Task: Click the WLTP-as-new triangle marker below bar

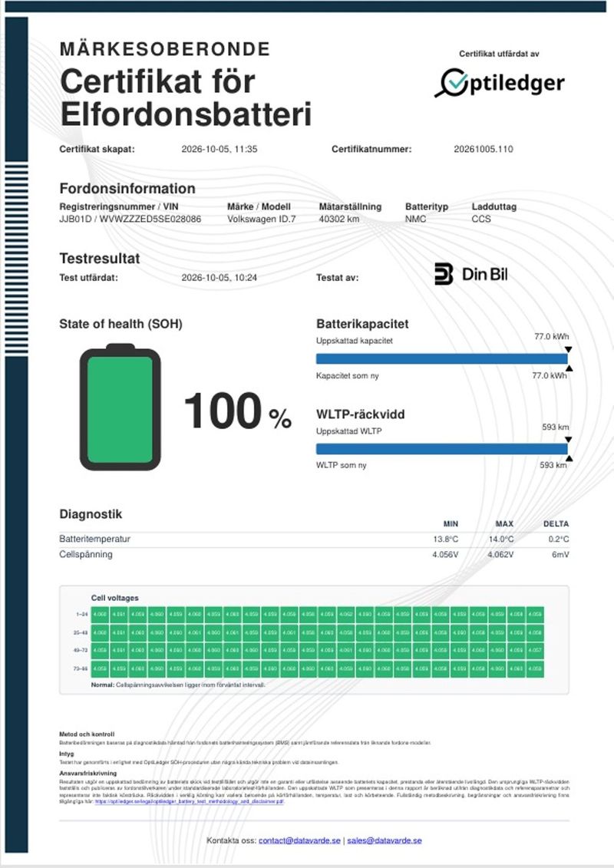Action: pos(569,458)
